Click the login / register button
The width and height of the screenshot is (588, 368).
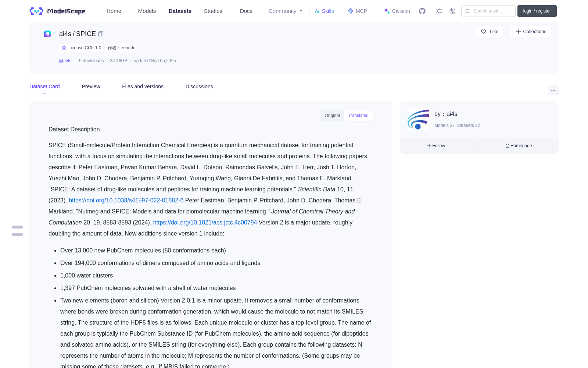(537, 11)
